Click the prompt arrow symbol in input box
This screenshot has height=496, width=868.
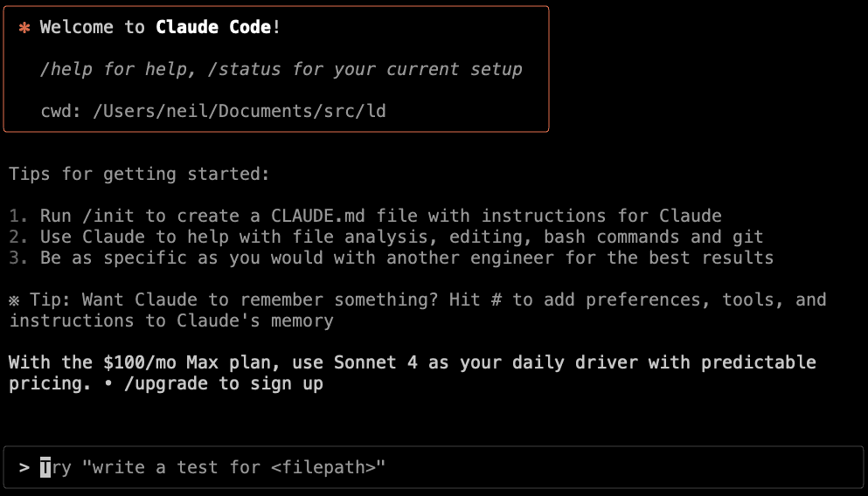(x=24, y=467)
